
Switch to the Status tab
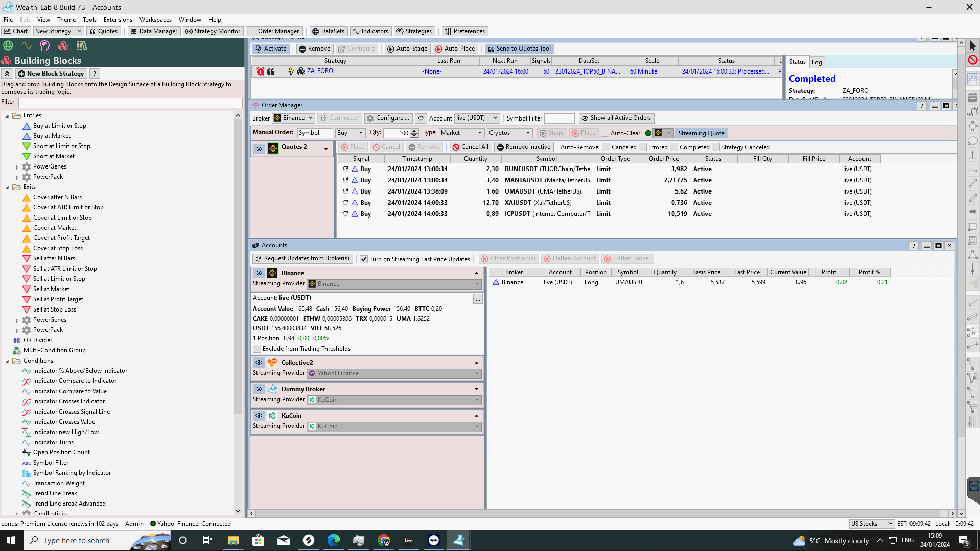point(797,62)
